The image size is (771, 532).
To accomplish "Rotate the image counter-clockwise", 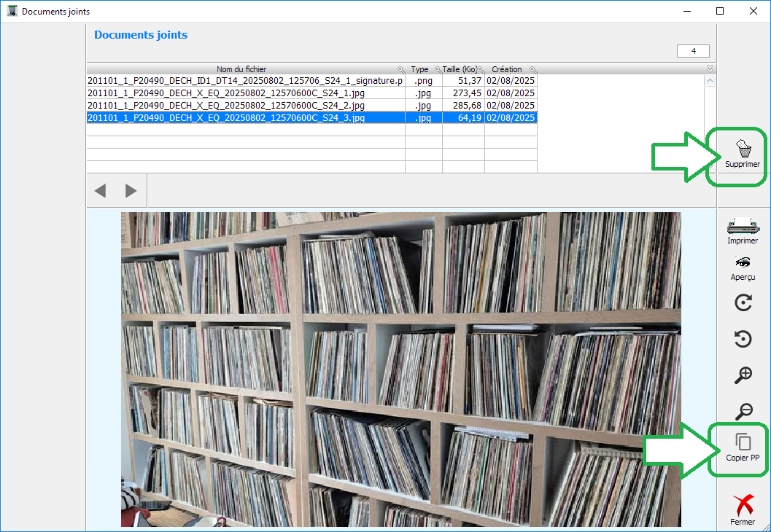I will [743, 339].
